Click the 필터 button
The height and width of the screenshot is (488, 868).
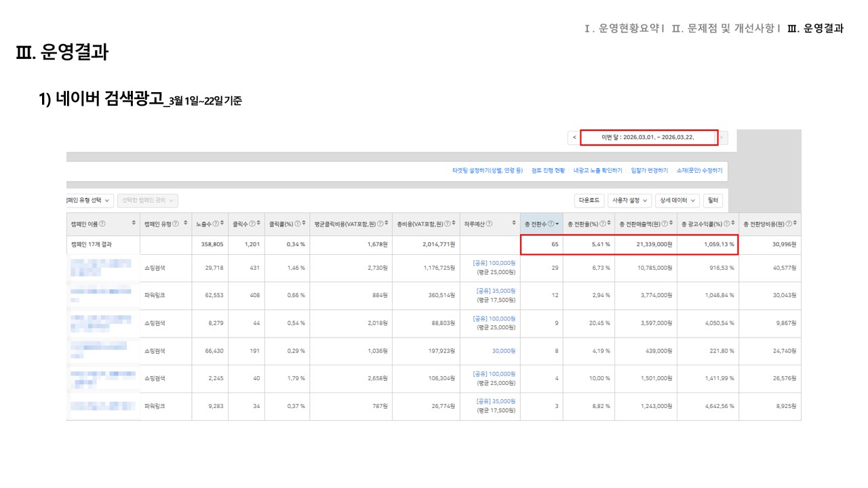point(713,201)
